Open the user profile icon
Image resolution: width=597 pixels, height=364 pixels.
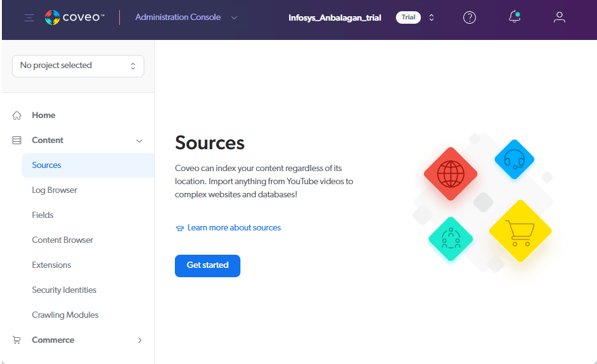pyautogui.click(x=560, y=17)
